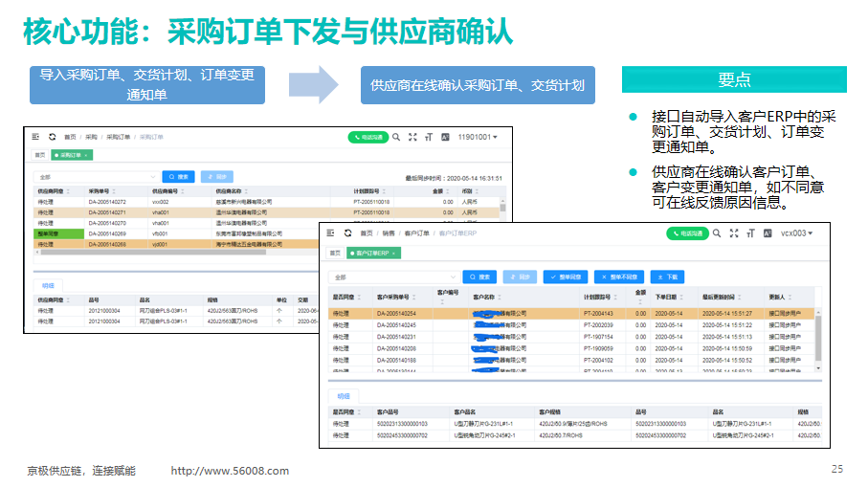This screenshot has width=868, height=487.
Task: Select purchase order row DA-2005140272
Action: click(267, 202)
